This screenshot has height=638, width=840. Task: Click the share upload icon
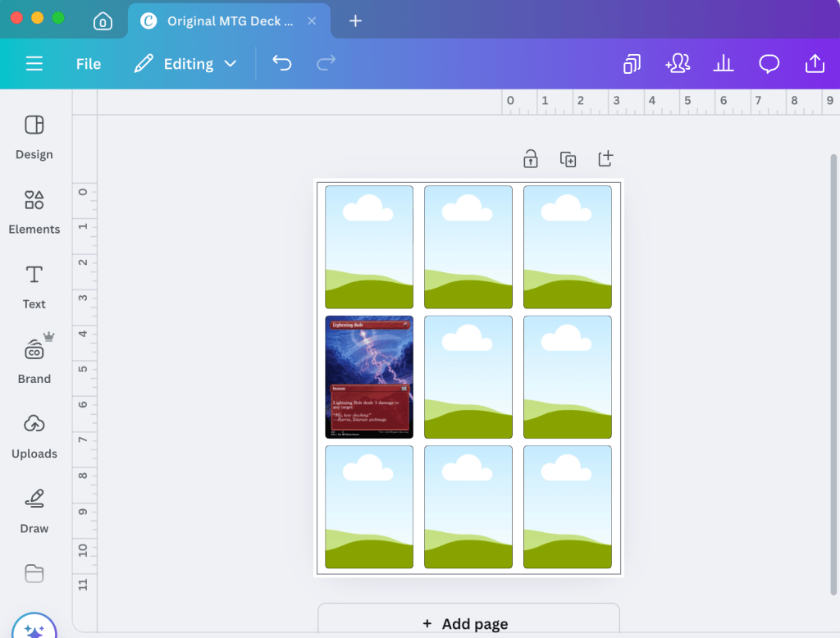click(x=815, y=64)
